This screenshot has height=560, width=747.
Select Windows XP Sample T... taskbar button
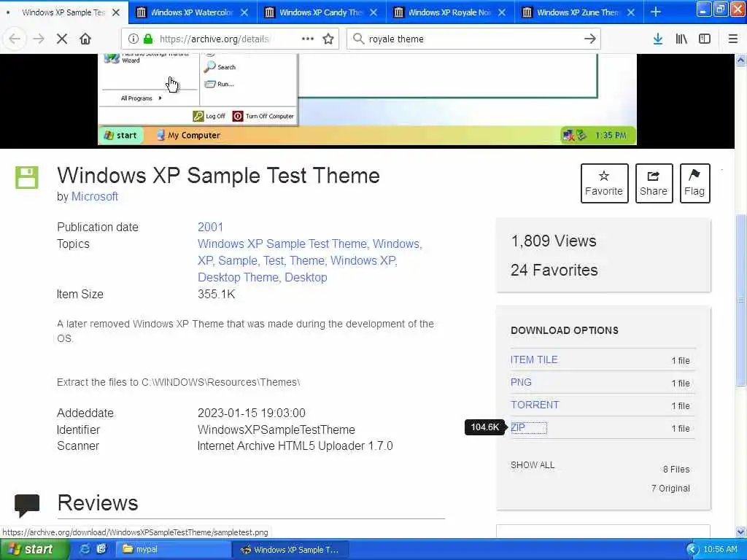[x=290, y=550]
